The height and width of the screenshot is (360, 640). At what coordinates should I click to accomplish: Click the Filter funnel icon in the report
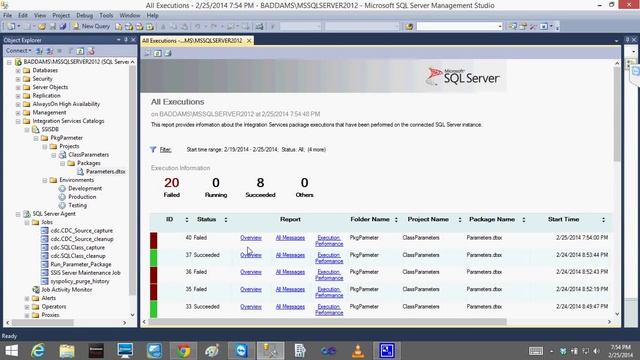153,149
